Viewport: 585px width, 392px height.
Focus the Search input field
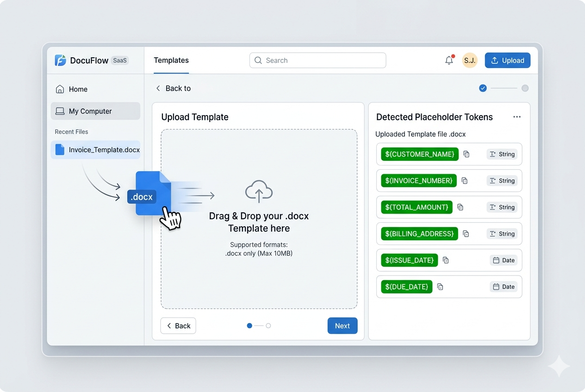point(318,61)
